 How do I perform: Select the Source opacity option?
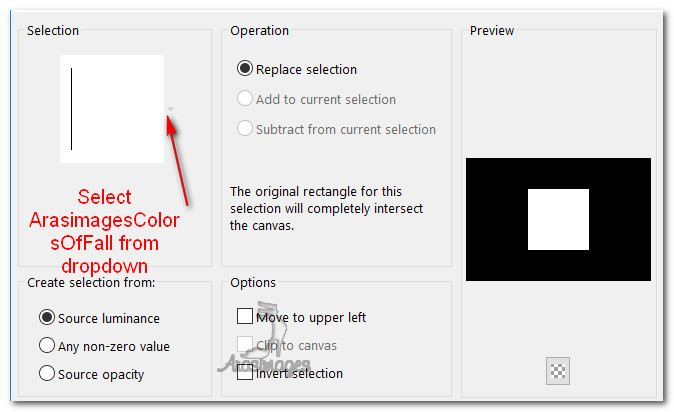[x=46, y=374]
